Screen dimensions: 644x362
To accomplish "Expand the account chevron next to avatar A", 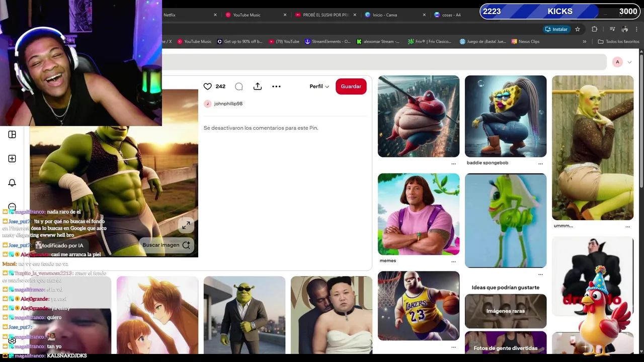I will point(629,62).
